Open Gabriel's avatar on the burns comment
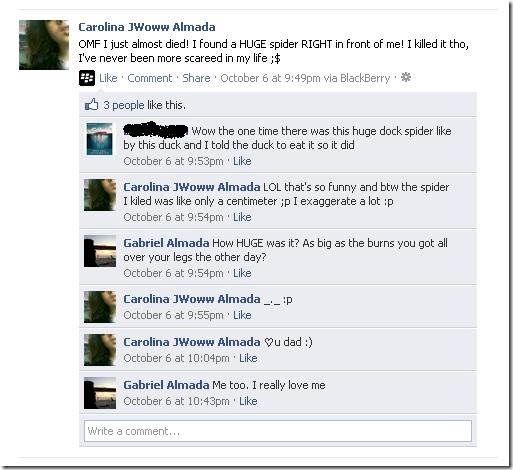Screen dimensions: 513x470 (100, 251)
